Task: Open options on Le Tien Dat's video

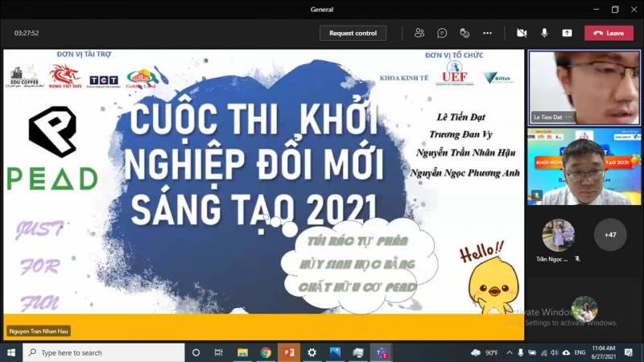Action: [x=568, y=117]
